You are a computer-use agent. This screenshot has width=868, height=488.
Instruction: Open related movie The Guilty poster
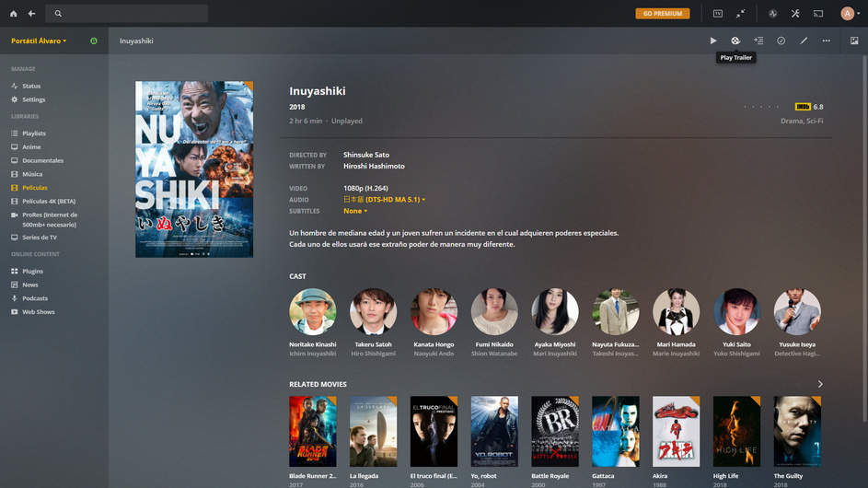pos(797,431)
